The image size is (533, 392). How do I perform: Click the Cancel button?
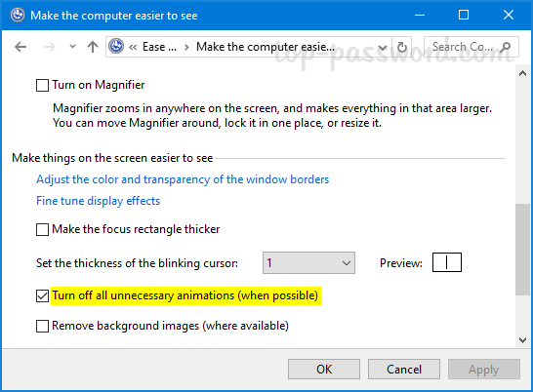[404, 369]
